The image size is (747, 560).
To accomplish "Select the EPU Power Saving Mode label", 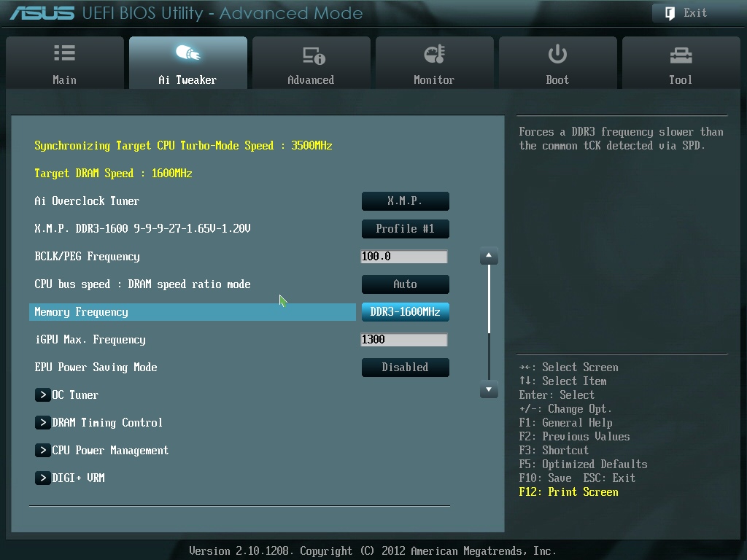I will (x=96, y=367).
